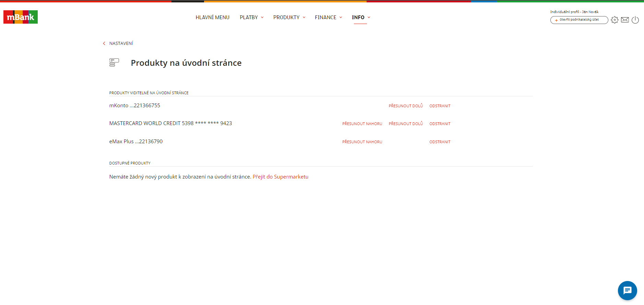Open settings via the gear icon
The height and width of the screenshot is (305, 644).
click(615, 20)
